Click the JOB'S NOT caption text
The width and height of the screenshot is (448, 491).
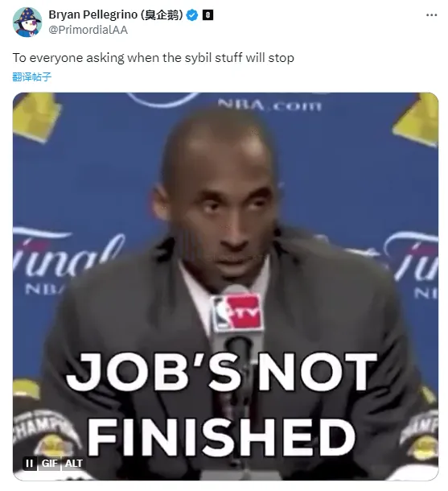coord(222,373)
